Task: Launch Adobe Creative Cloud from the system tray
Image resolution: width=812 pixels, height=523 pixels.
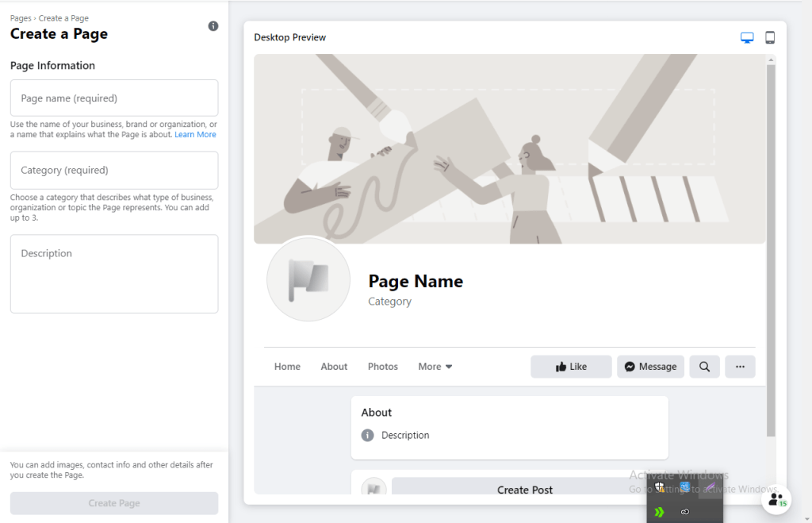Action: [x=684, y=511]
